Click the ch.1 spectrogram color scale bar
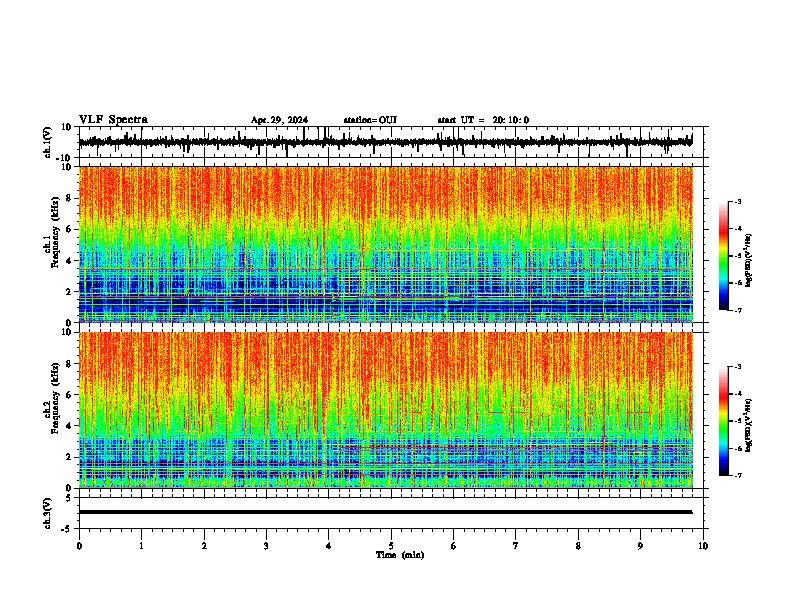 [724, 256]
